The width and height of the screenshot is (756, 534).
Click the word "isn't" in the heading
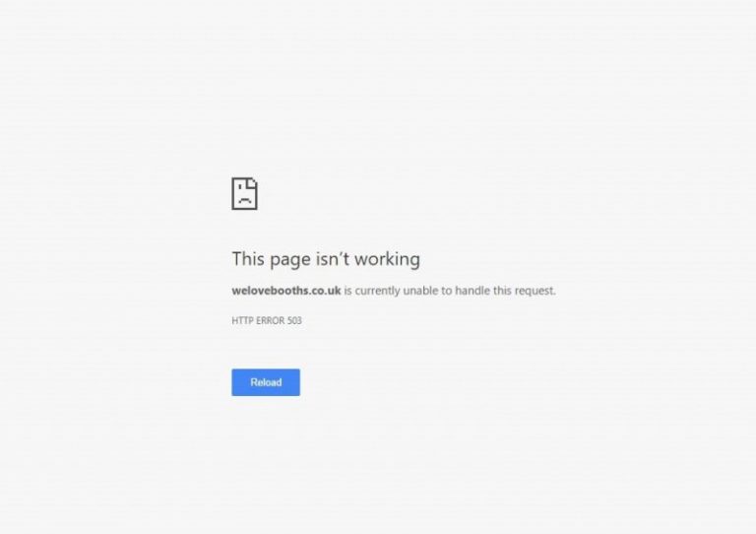point(333,259)
